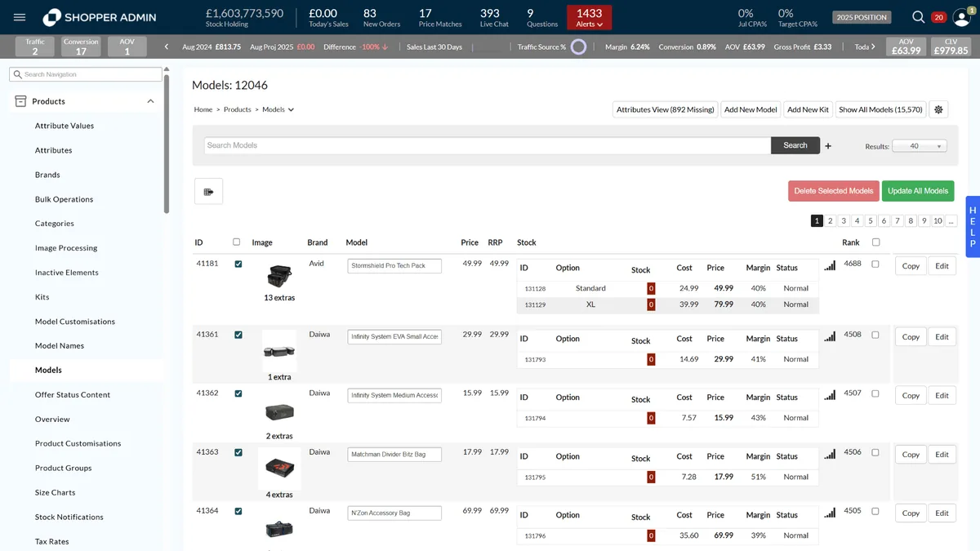Open the Kits sidebar item
This screenshot has width=980, height=551.
[42, 297]
